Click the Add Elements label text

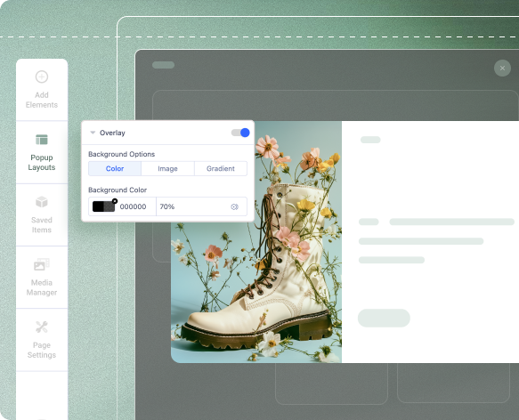42,100
